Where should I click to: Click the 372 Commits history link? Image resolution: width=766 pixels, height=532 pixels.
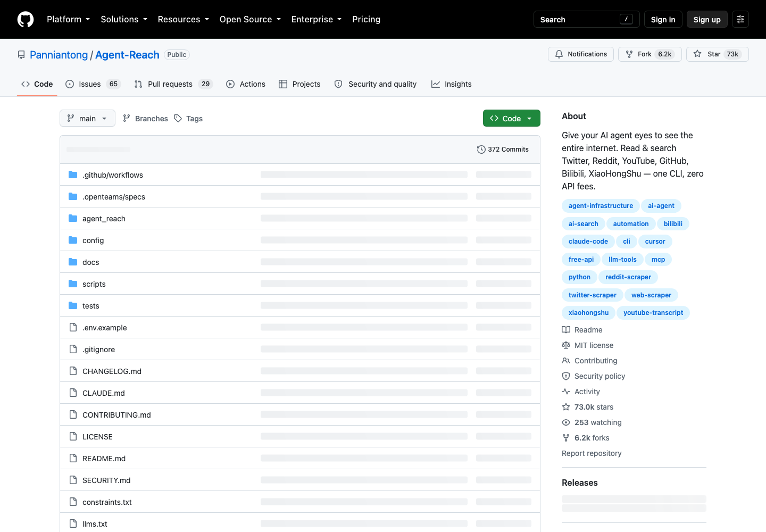point(503,149)
